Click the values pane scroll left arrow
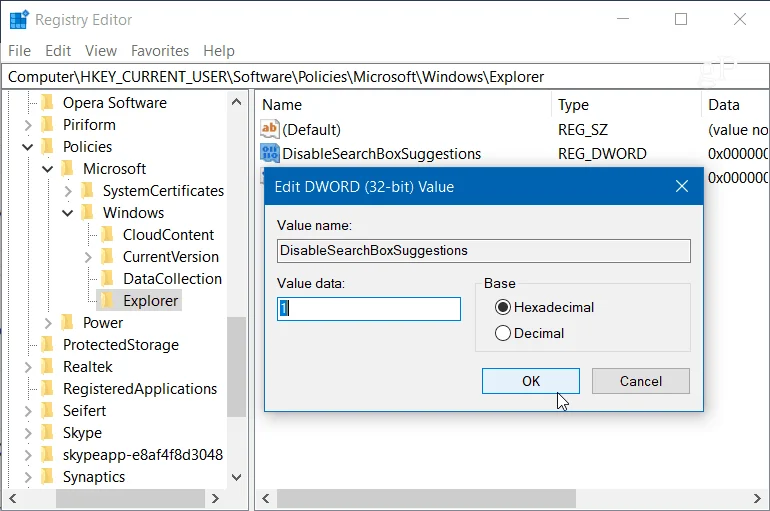Screen dimensions: 770x511 (266, 499)
